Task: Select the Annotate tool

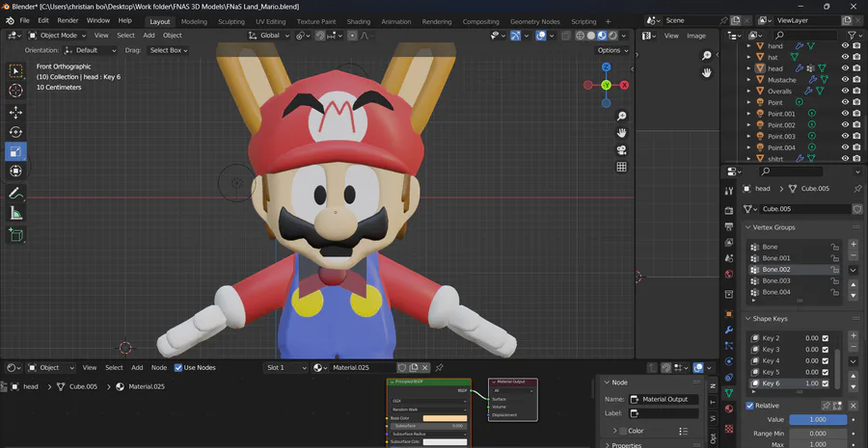Action: coord(15,193)
